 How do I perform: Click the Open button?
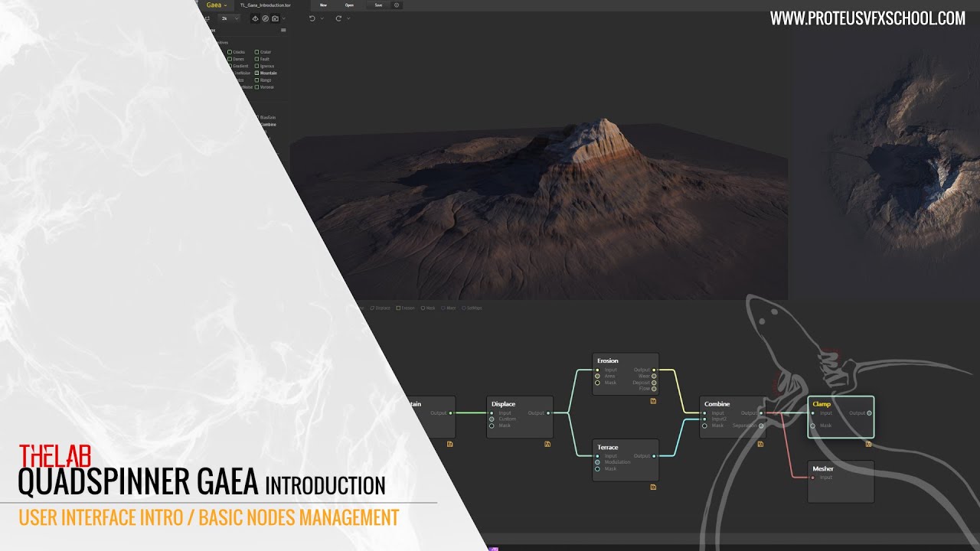coord(349,5)
